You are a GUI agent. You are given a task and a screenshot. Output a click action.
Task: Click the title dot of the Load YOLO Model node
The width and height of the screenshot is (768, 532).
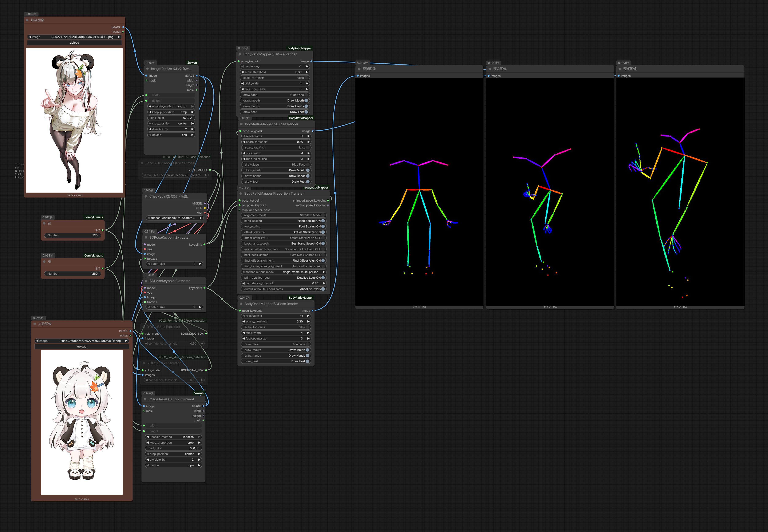coord(142,163)
